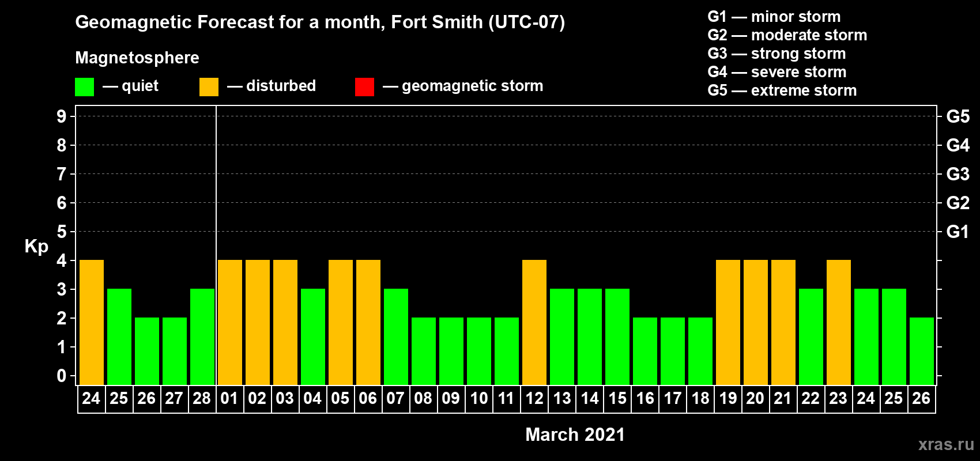This screenshot has width=980, height=461.
Task: Click the Kp value 0 axis tick label
Action: pos(62,376)
